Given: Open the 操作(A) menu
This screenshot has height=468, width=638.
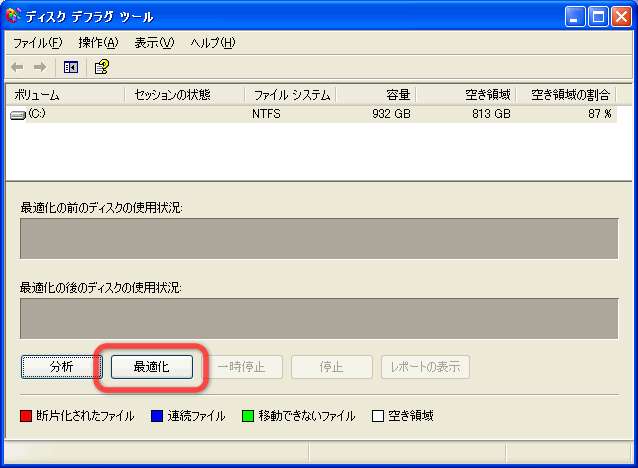Looking at the screenshot, I should (x=98, y=43).
